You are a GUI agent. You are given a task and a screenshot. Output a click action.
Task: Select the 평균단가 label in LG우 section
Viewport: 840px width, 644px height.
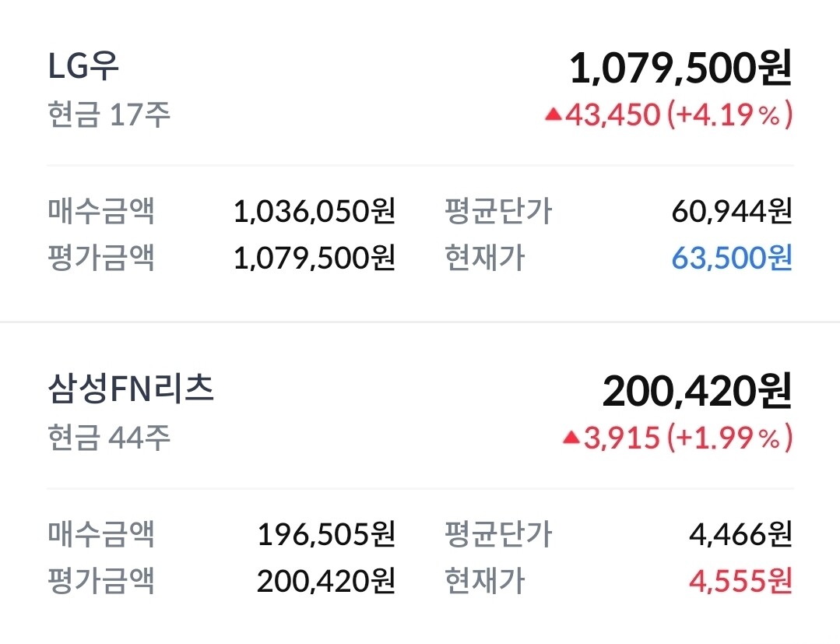click(x=498, y=211)
